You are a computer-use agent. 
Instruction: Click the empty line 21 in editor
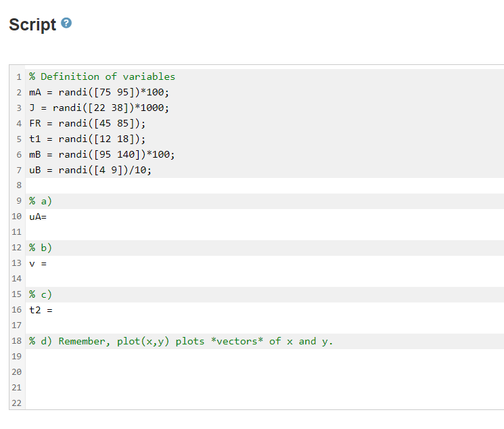[265, 388]
